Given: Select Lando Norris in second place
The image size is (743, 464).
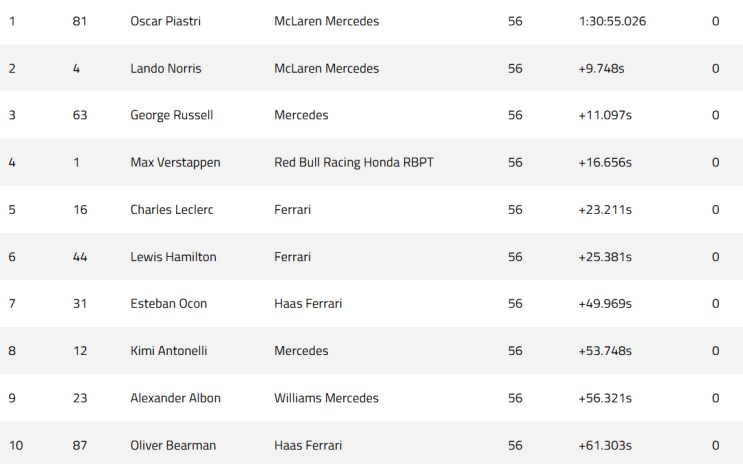Looking at the screenshot, I should click(x=166, y=68).
